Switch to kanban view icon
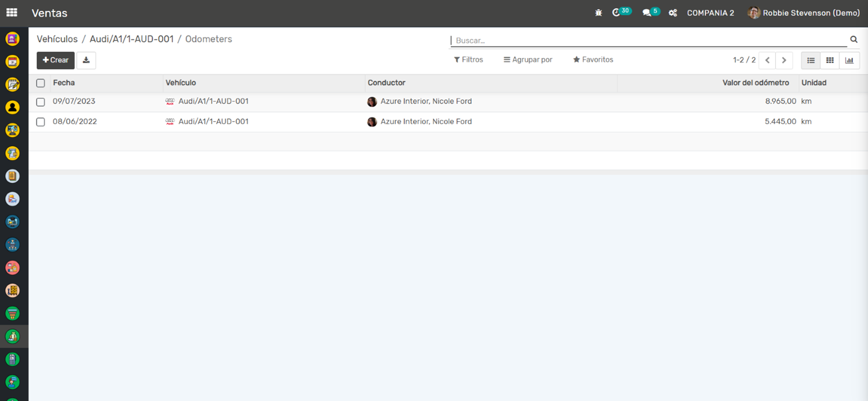 (830, 60)
